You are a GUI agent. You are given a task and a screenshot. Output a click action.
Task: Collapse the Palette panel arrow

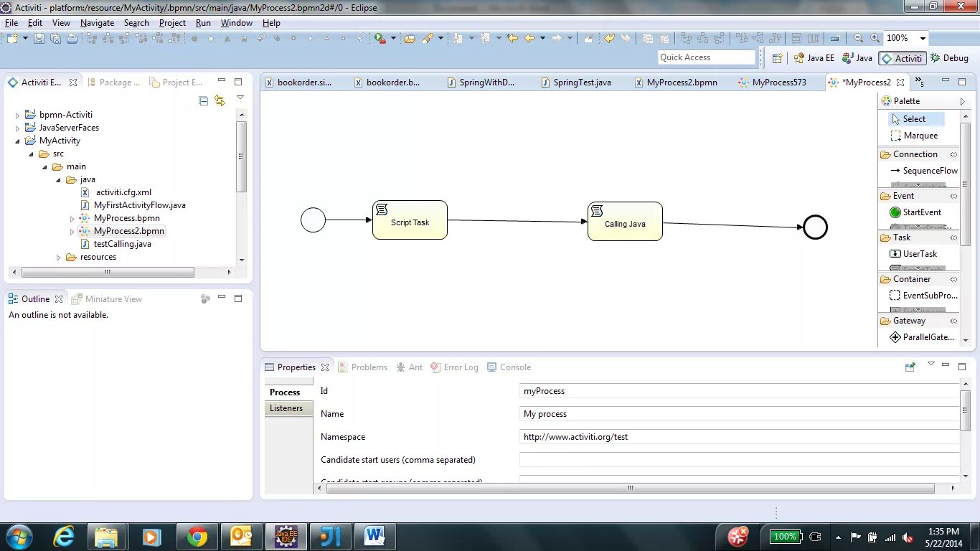[x=963, y=101]
